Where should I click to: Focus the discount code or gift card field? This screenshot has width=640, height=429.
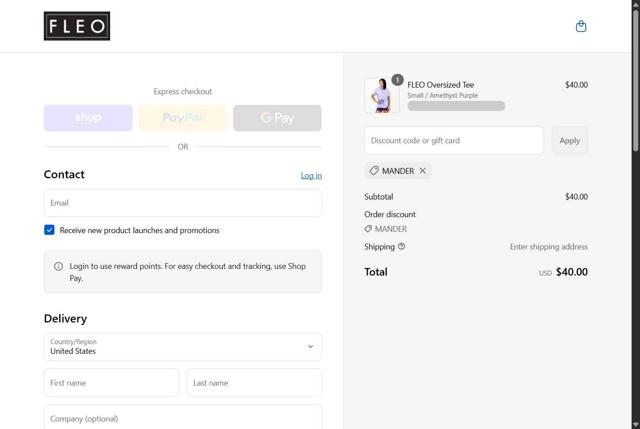point(454,140)
